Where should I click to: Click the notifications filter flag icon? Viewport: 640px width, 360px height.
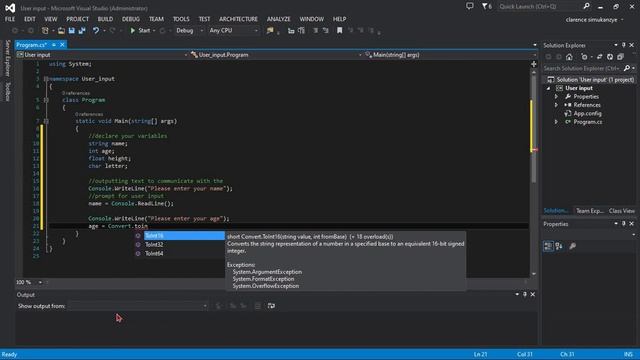[484, 6]
